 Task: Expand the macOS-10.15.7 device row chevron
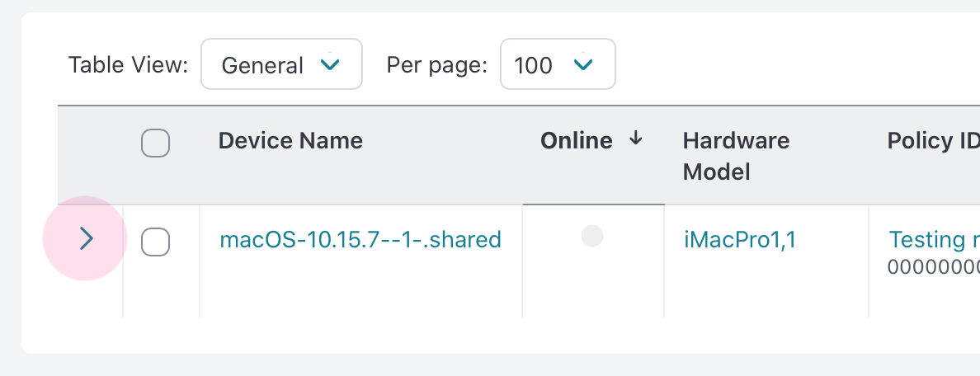86,239
